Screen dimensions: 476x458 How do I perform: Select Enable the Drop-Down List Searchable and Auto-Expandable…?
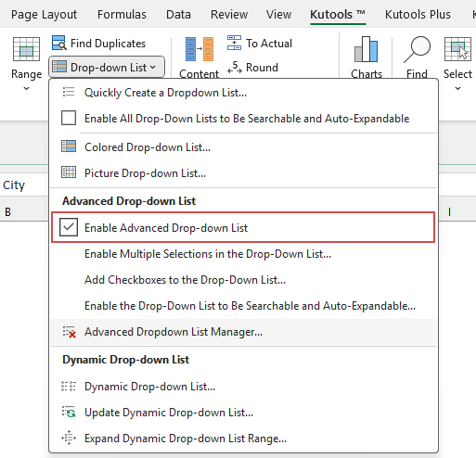[244, 306]
